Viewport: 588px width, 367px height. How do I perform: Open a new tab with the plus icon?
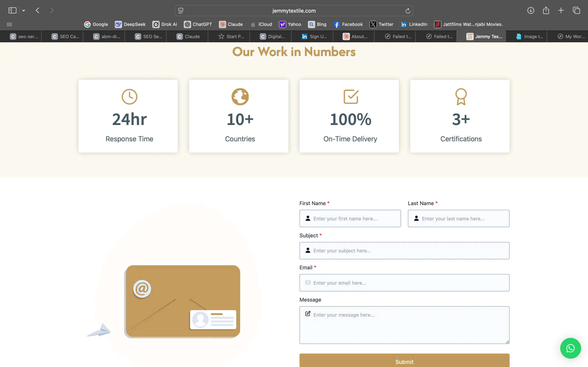(x=561, y=10)
